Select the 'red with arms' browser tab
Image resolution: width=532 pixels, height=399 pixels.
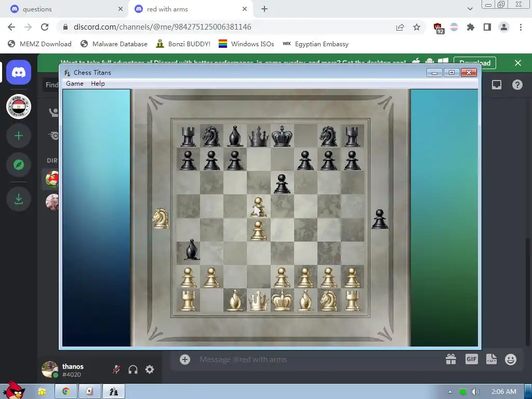coord(190,9)
